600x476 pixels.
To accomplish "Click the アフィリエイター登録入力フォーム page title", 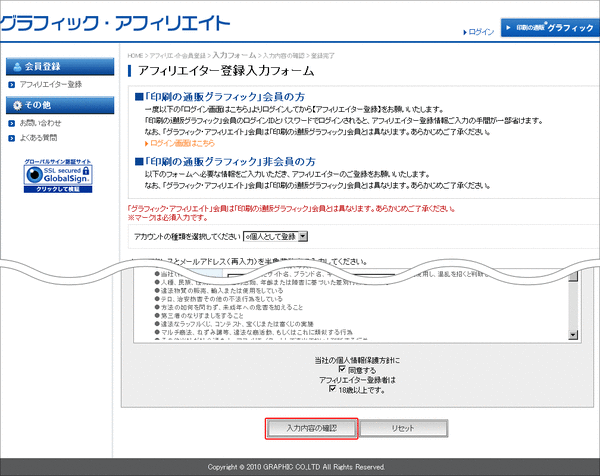I will [x=226, y=71].
